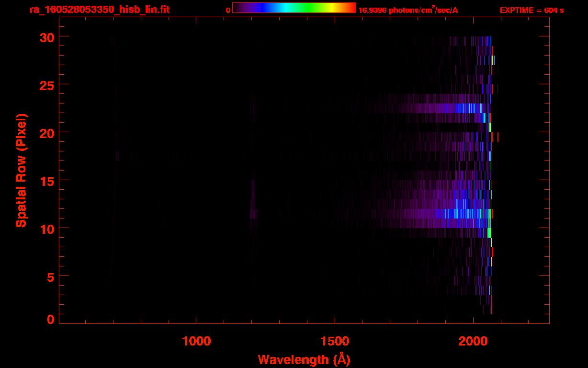588x368 pixels.
Task: Click the 1500 wavelength tick label
Action: [335, 341]
